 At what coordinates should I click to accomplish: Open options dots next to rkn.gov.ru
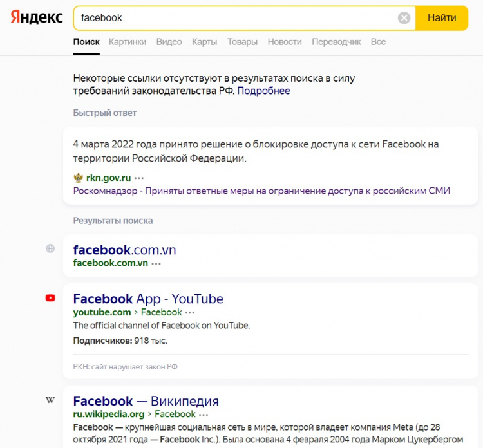pyautogui.click(x=139, y=178)
